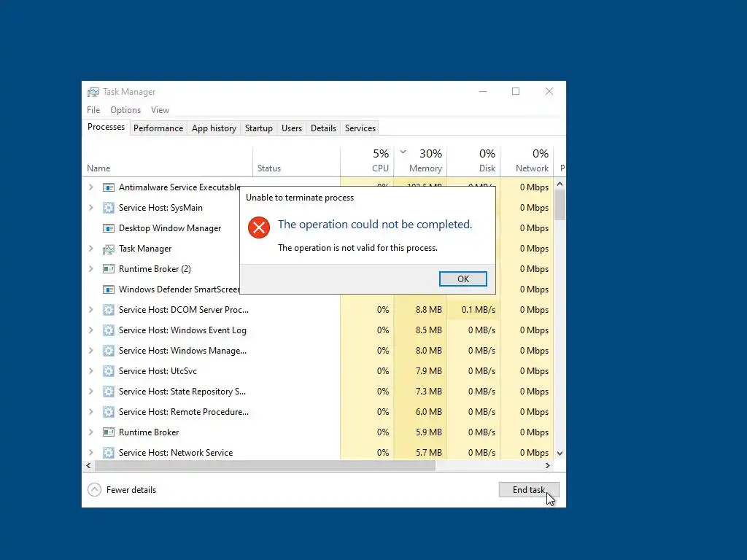Image resolution: width=747 pixels, height=560 pixels.
Task: Click the Fewer details arrow icon
Action: click(94, 489)
